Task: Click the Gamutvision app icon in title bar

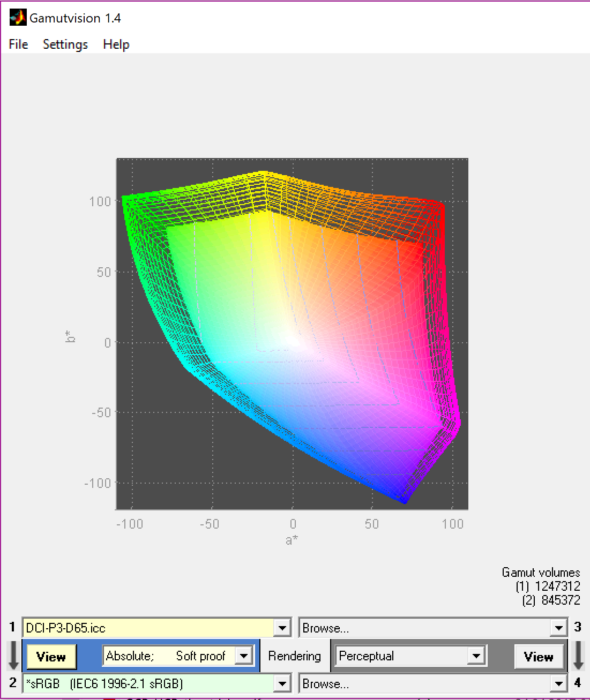Action: point(18,18)
